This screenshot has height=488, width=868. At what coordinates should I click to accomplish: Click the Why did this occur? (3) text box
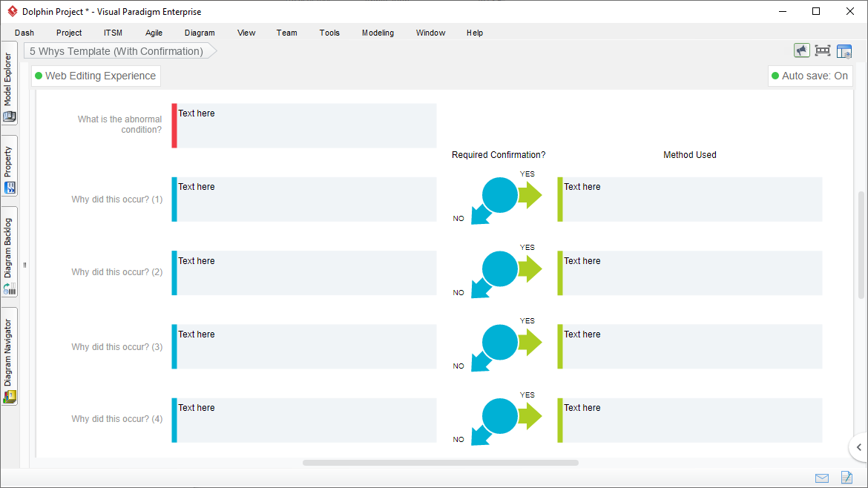point(304,346)
